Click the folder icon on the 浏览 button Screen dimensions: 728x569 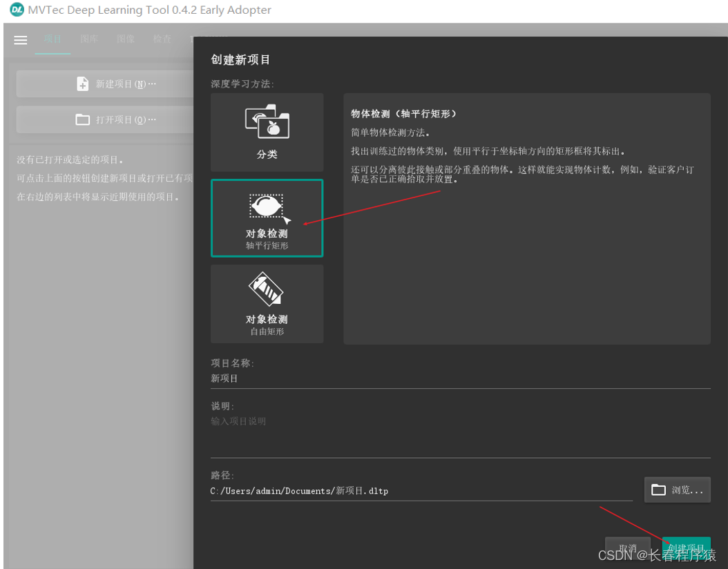[x=658, y=490]
